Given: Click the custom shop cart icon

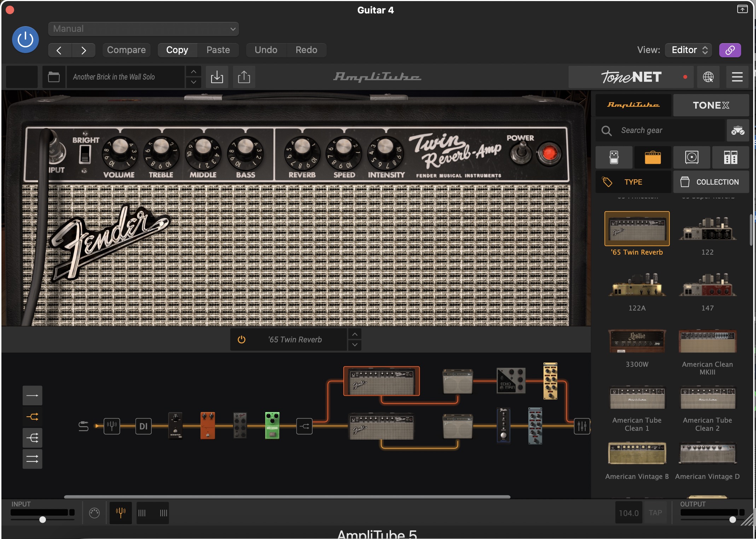Looking at the screenshot, I should coord(738,130).
